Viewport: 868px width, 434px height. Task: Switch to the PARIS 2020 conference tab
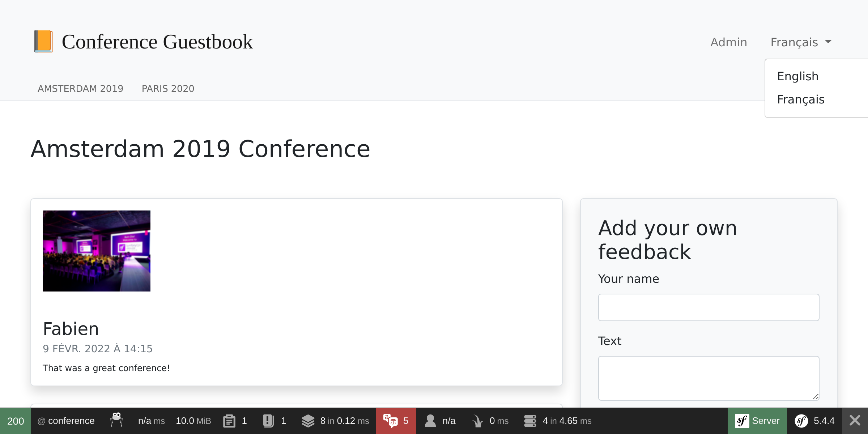point(168,89)
